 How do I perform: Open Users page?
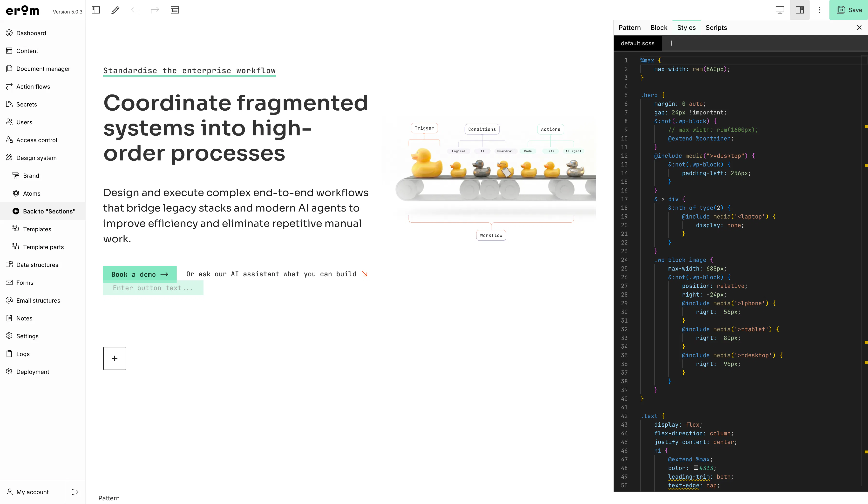43,122
